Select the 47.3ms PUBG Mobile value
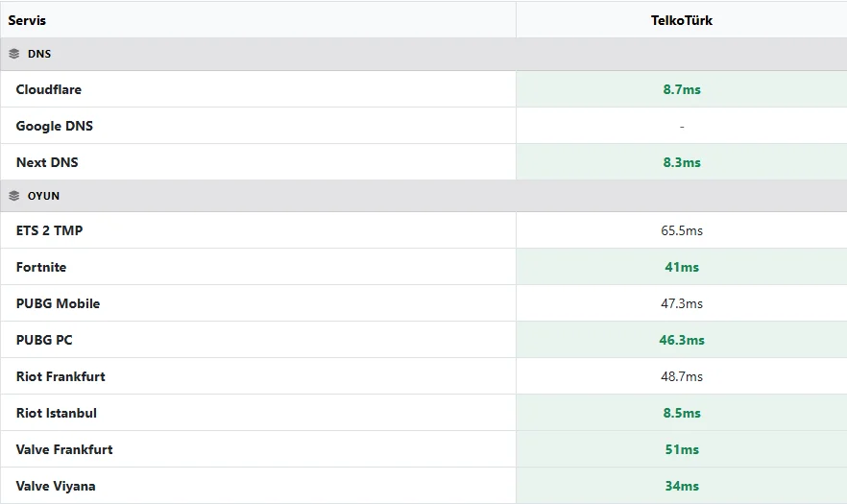This screenshot has height=504, width=847. coord(682,303)
